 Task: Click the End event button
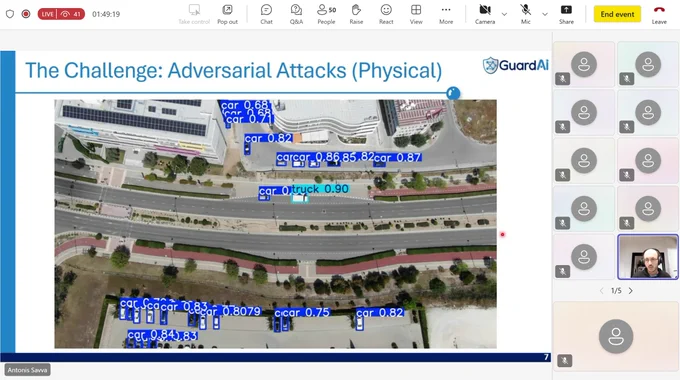[617, 14]
